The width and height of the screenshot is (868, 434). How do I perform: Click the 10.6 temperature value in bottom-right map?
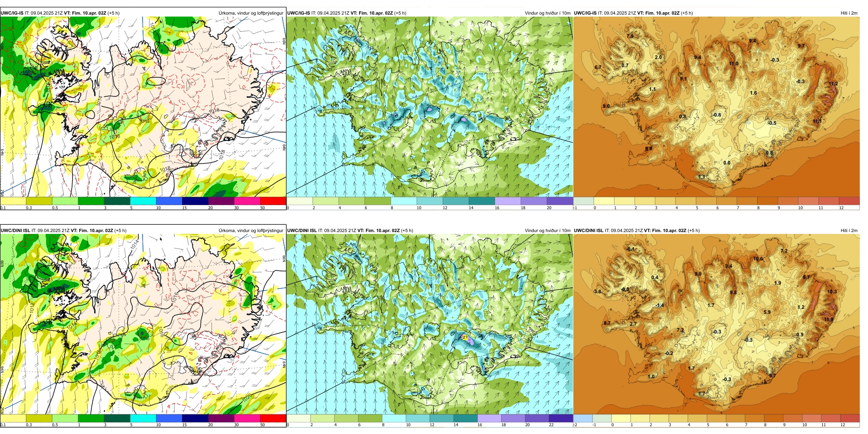click(x=758, y=259)
